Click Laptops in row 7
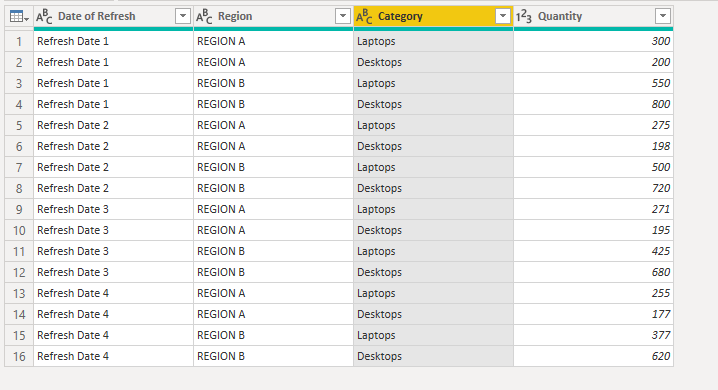Viewport: 718px width, 390px height. click(x=376, y=168)
